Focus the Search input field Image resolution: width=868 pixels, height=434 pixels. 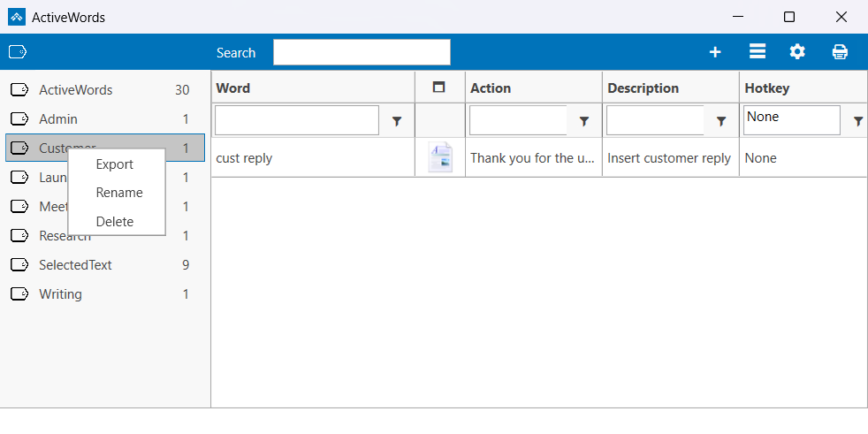coord(362,52)
